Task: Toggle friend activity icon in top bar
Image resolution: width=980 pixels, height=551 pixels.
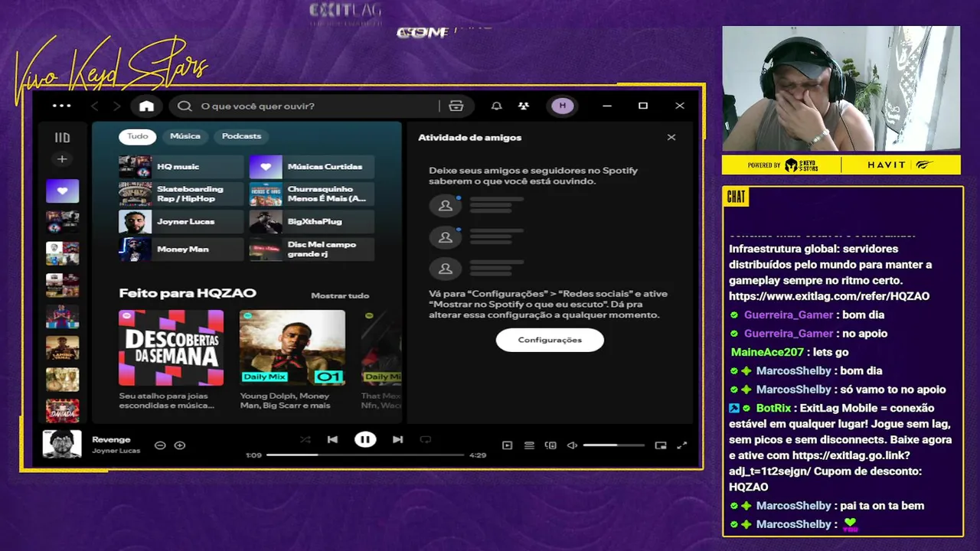Action: 524,106
